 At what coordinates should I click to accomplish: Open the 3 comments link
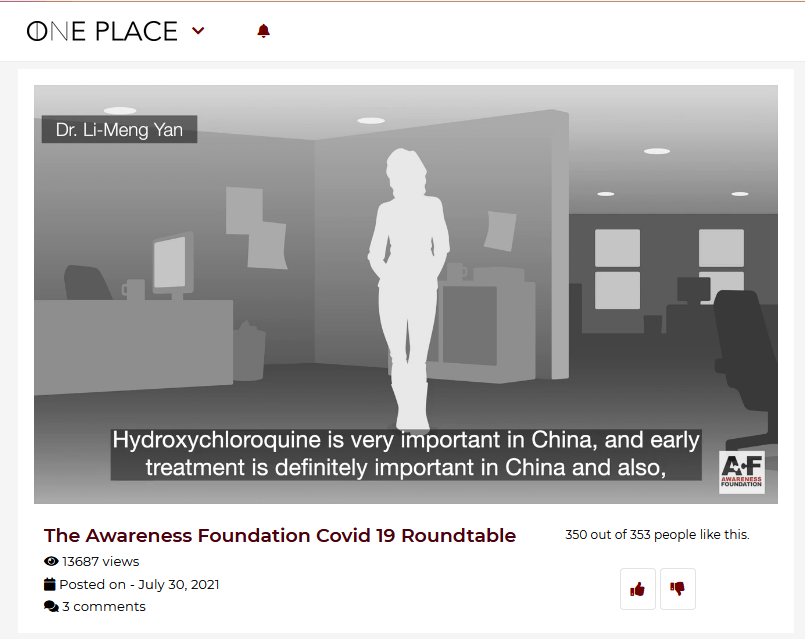pyautogui.click(x=104, y=607)
